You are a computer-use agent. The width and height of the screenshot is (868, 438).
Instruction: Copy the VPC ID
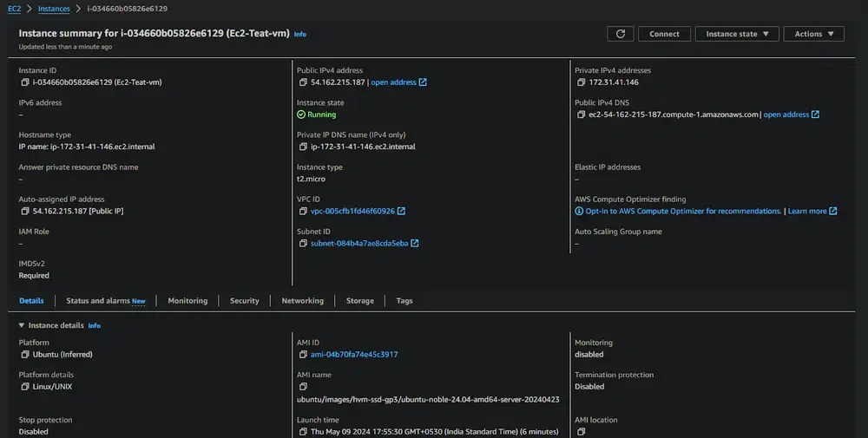click(x=303, y=211)
